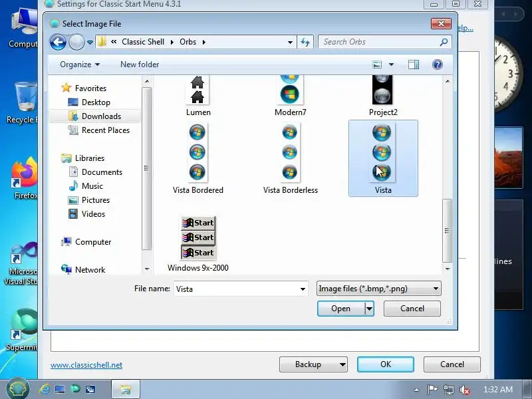Image resolution: width=532 pixels, height=399 pixels.
Task: Open the www.classicshell.net link
Action: tap(86, 365)
